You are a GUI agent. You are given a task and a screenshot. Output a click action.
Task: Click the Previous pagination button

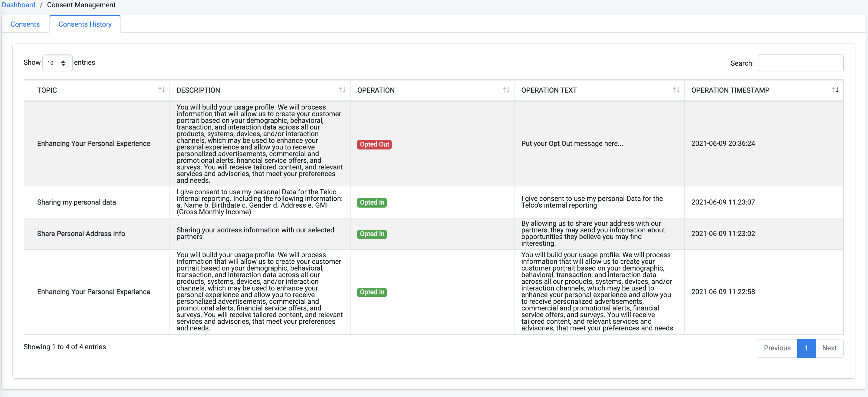(777, 348)
